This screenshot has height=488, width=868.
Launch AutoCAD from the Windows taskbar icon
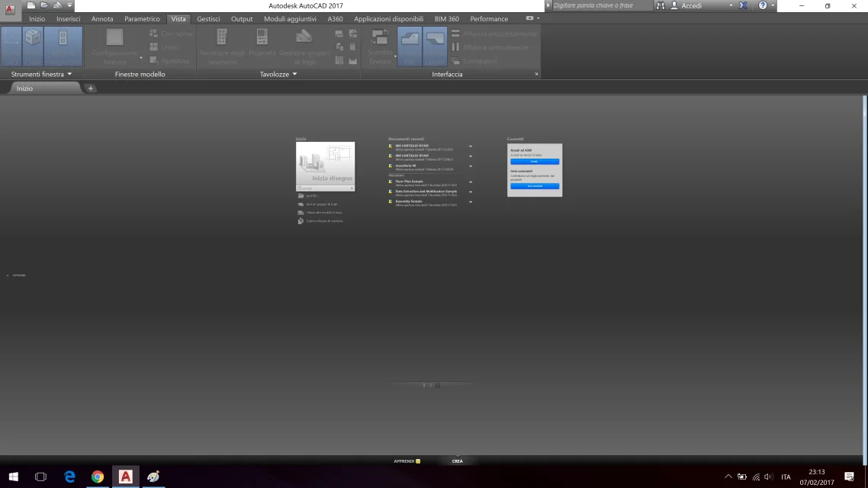125,477
